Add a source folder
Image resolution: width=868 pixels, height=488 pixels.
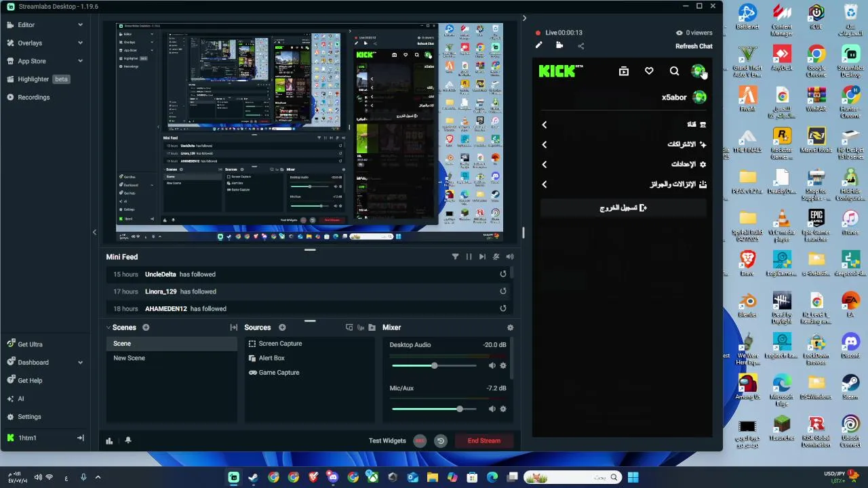372,327
